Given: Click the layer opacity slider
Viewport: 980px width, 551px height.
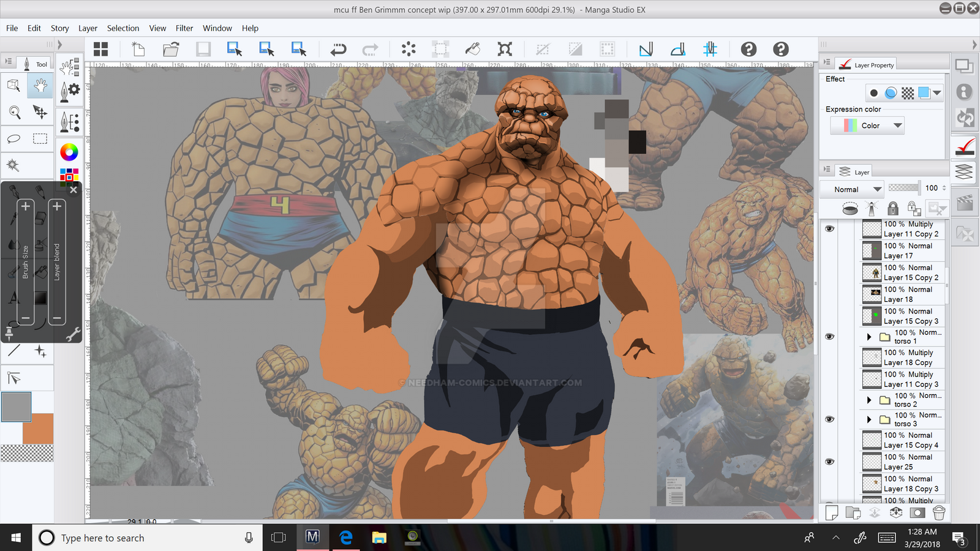Looking at the screenshot, I should (x=903, y=188).
